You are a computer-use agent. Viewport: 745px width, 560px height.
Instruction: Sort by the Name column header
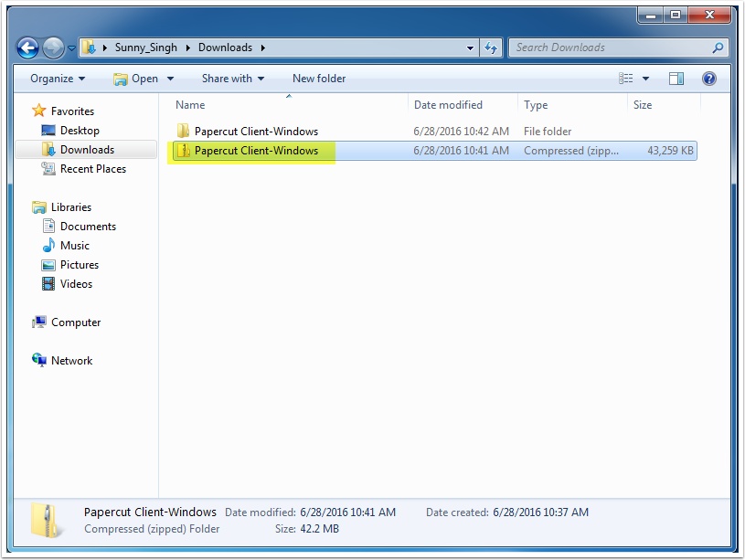tap(190, 105)
